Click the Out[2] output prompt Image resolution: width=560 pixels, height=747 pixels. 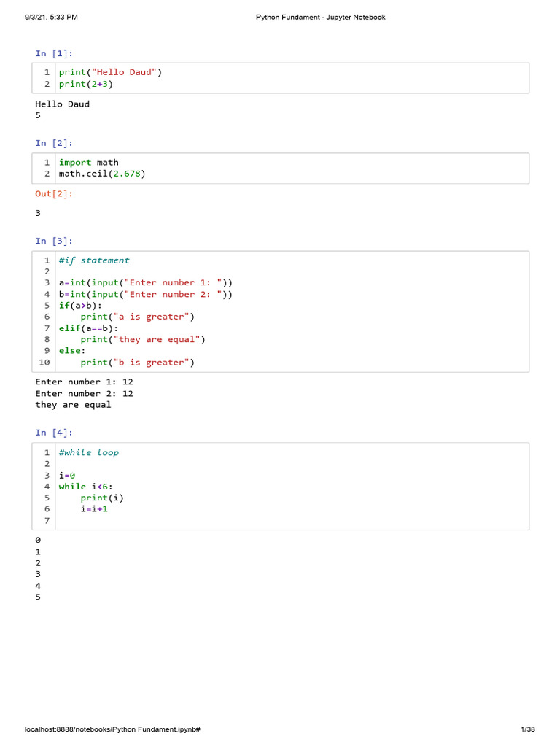click(55, 193)
